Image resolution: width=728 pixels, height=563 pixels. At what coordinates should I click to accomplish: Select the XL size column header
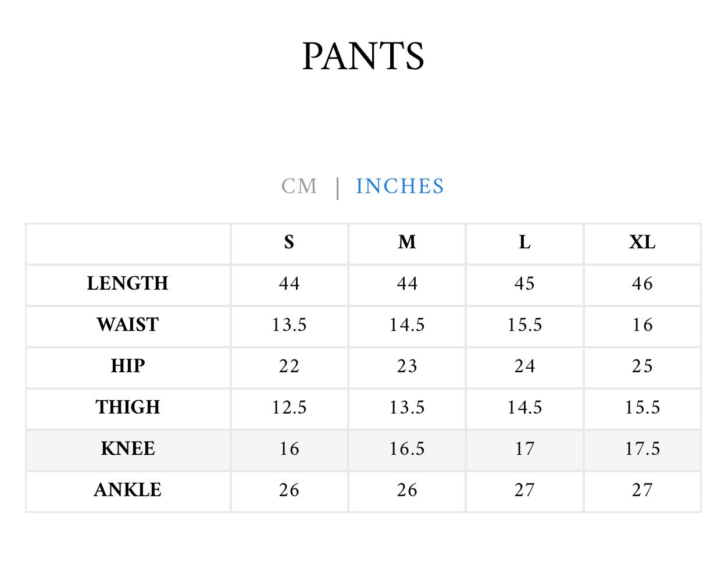point(642,242)
